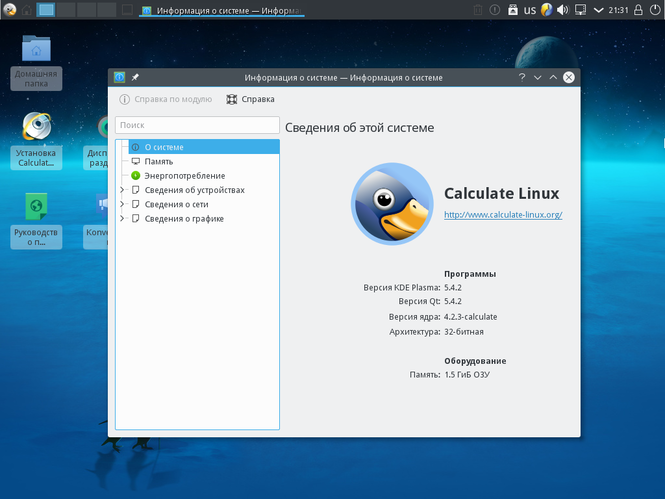Select О системе in the module tree
Screen dimensions: 665x499
click(x=204, y=147)
